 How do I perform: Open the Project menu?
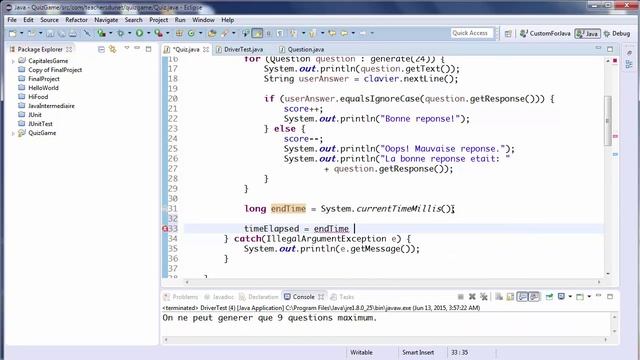pos(158,20)
